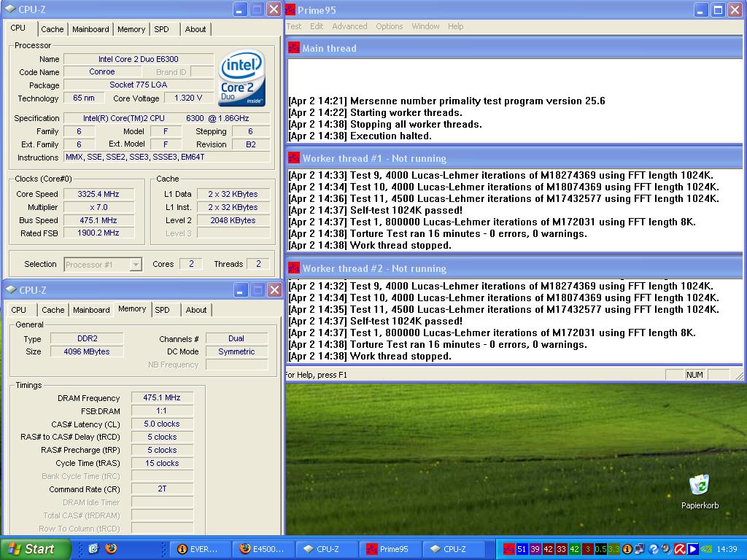Click the orange Everest info tray icon
This screenshot has height=560, width=747.
pyautogui.click(x=627, y=549)
